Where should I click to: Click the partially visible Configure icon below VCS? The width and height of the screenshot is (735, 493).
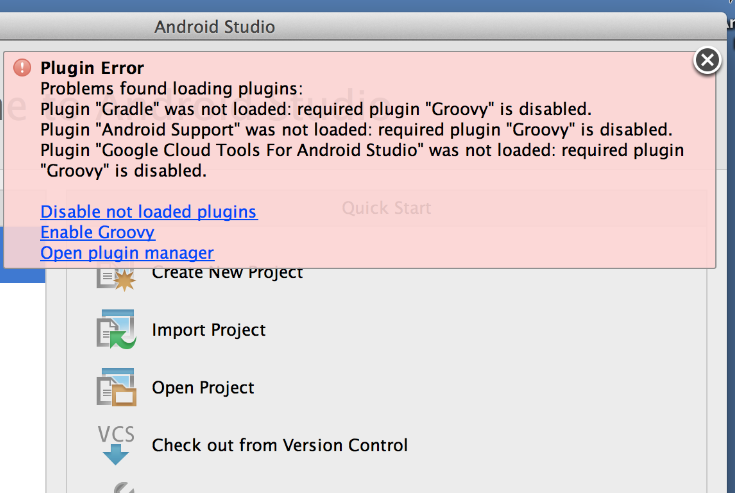pos(120,487)
